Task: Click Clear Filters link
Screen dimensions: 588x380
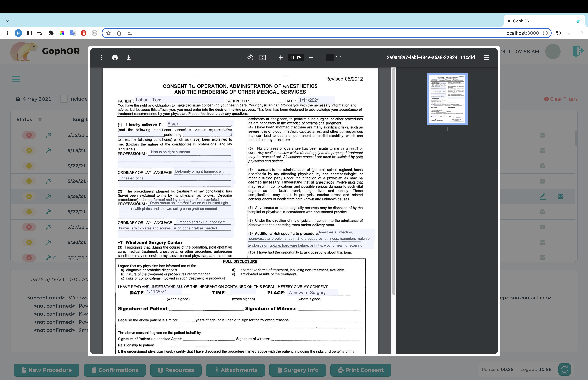Action: 561,99
